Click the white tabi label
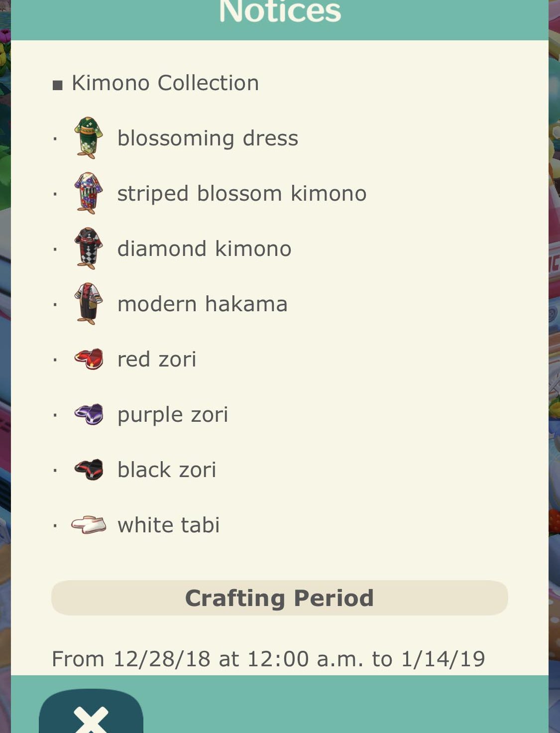This screenshot has height=733, width=560. tap(168, 525)
